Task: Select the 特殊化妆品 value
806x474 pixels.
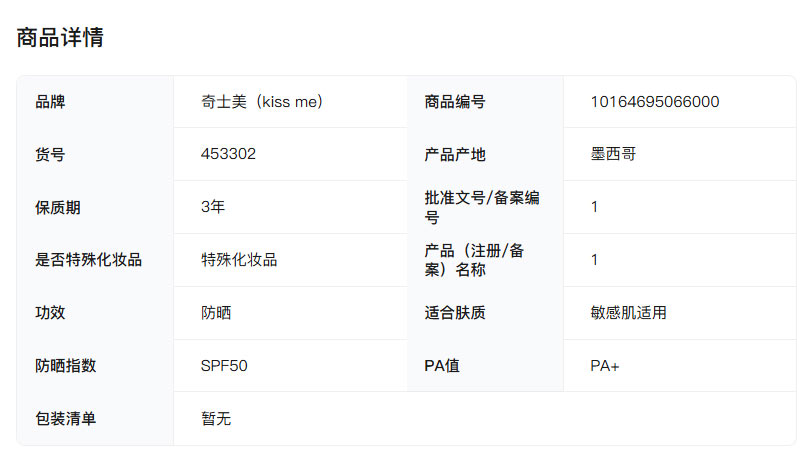Action: coord(239,260)
